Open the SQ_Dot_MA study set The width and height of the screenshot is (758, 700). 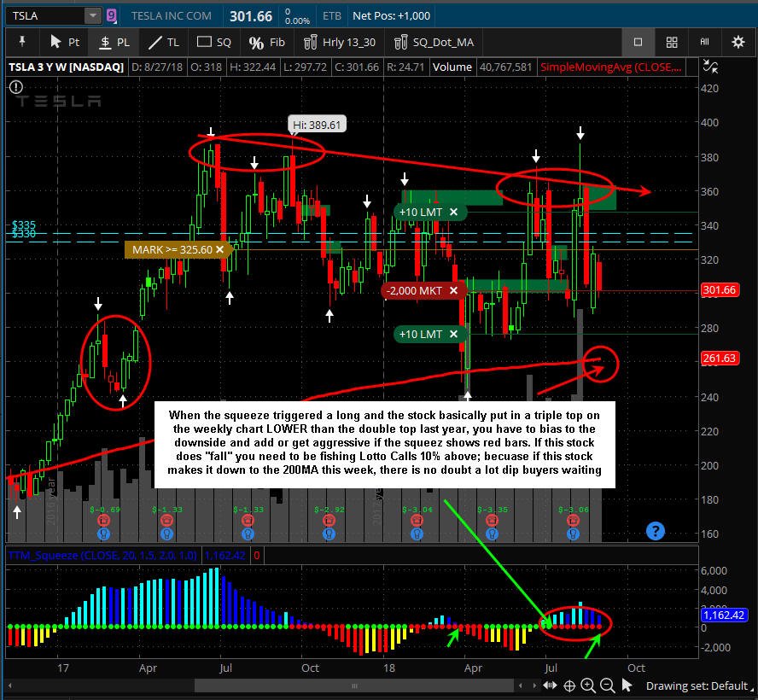point(434,43)
